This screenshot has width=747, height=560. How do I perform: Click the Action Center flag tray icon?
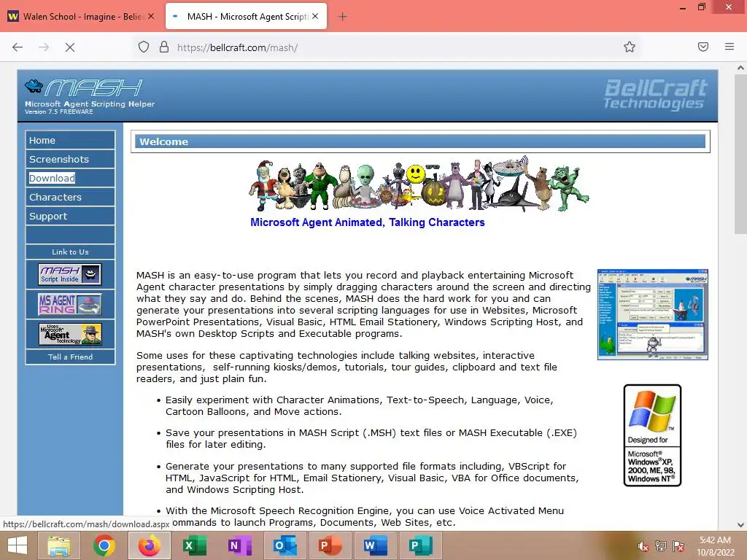tap(678, 546)
